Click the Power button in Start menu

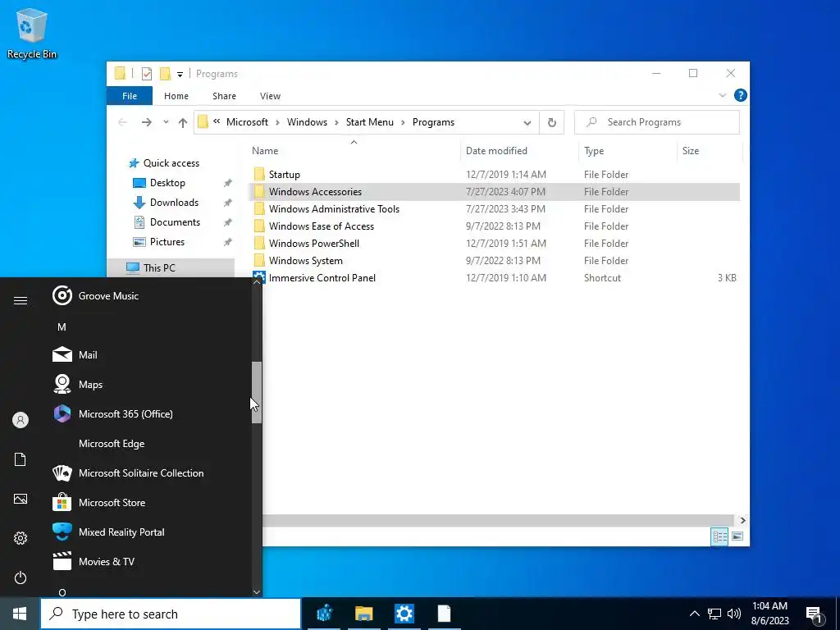pyautogui.click(x=21, y=577)
